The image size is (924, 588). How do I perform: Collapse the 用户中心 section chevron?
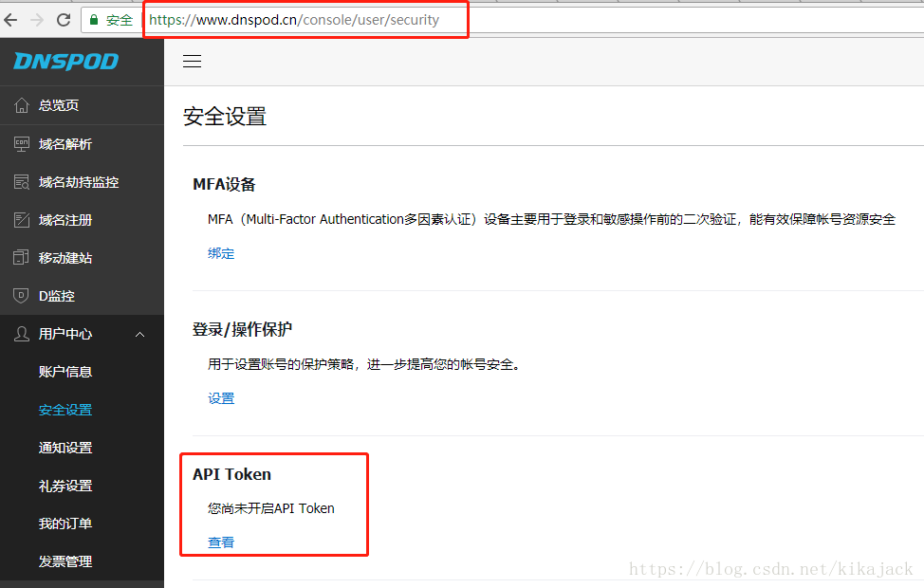(x=139, y=334)
